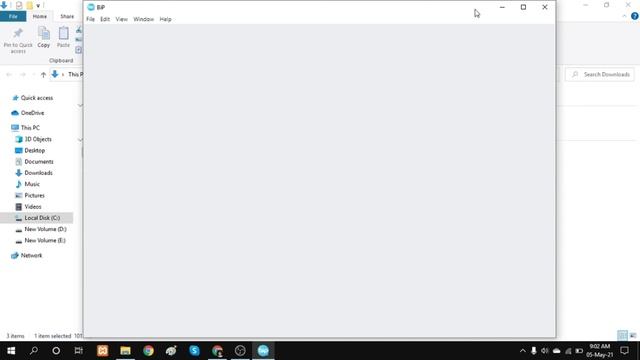
Task: Open Skype on taskbar
Action: [194, 351]
